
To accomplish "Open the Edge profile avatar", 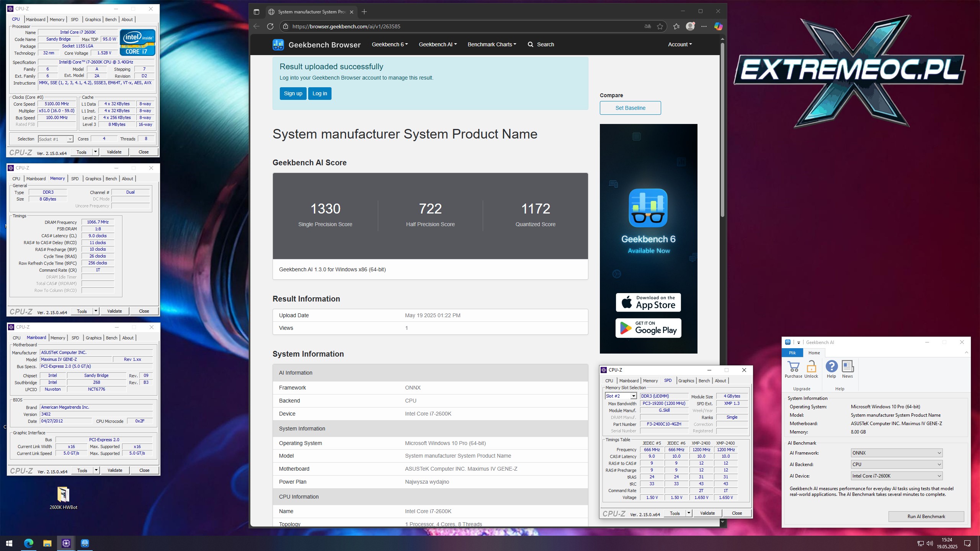I will pyautogui.click(x=690, y=26).
